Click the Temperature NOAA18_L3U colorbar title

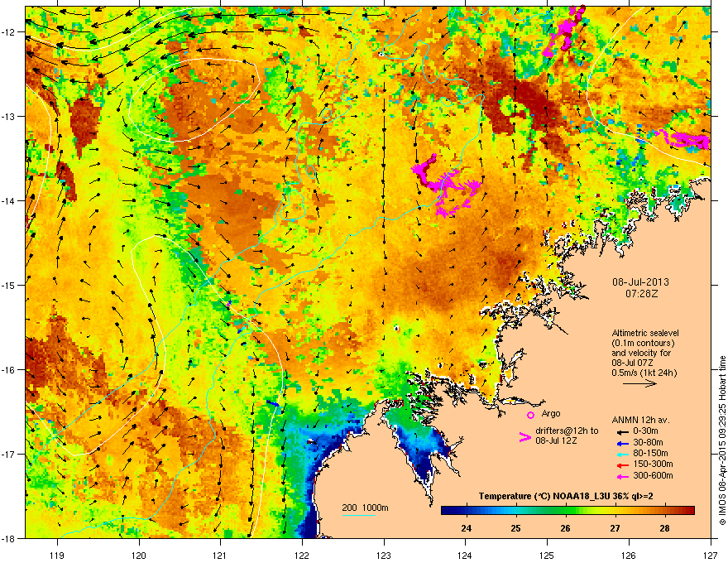tap(566, 497)
